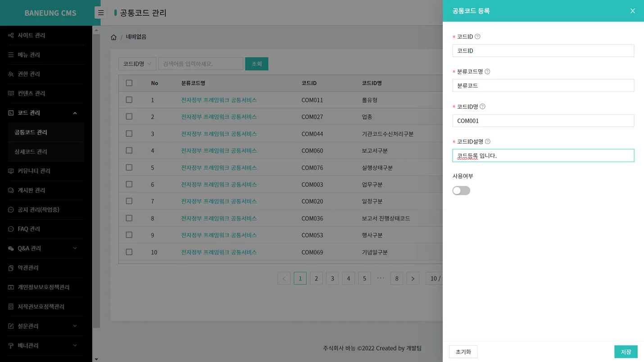Open 상세코드 관리 submenu item
The width and height of the screenshot is (644, 362).
tap(46, 152)
